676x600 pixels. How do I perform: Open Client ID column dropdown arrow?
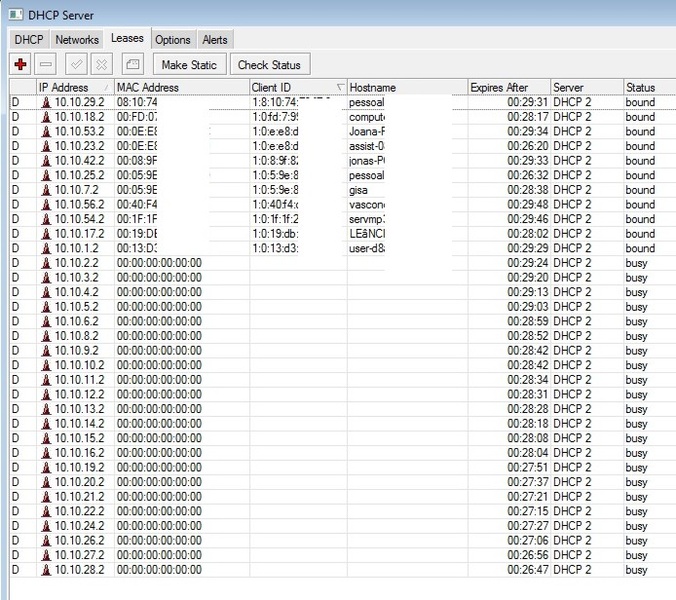[341, 88]
